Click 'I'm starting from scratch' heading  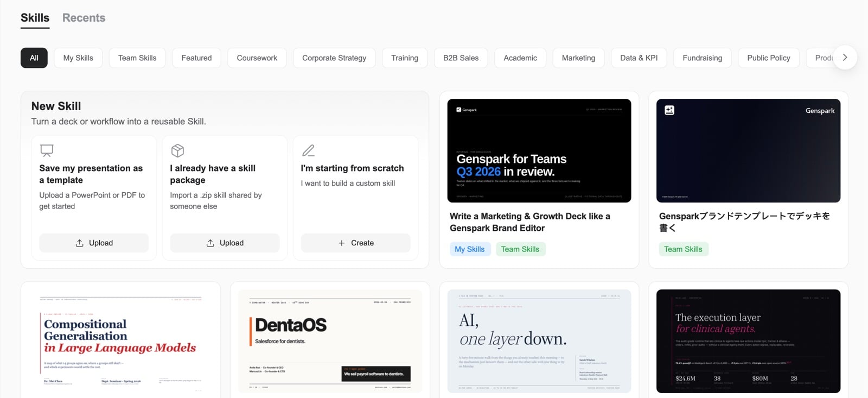pos(353,168)
